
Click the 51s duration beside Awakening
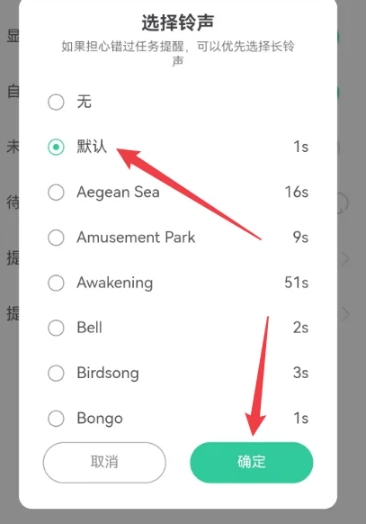(296, 283)
